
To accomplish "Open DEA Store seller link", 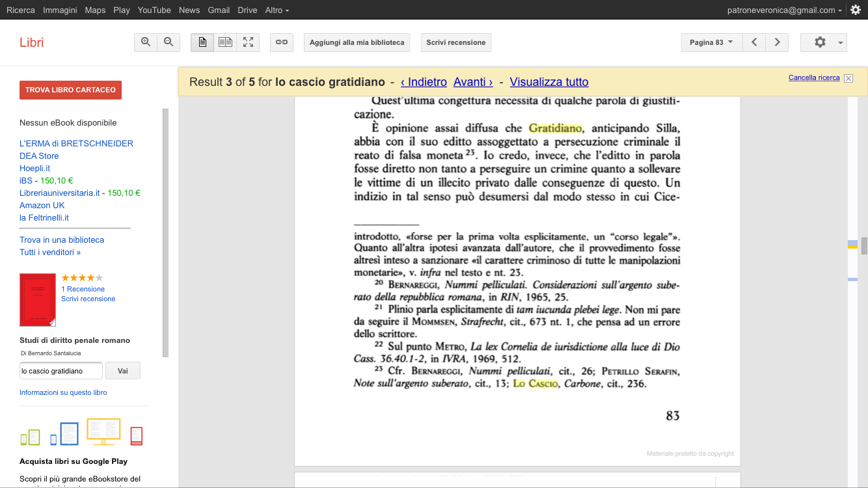I will [x=39, y=156].
